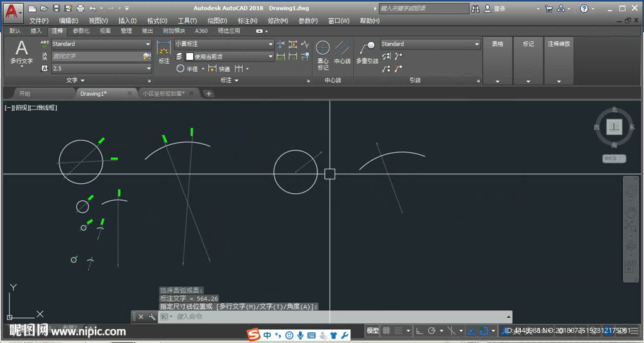Viewport: 644px width, 343px height.
Task: Click the Multileader (多重引线) tool
Action: point(367,53)
